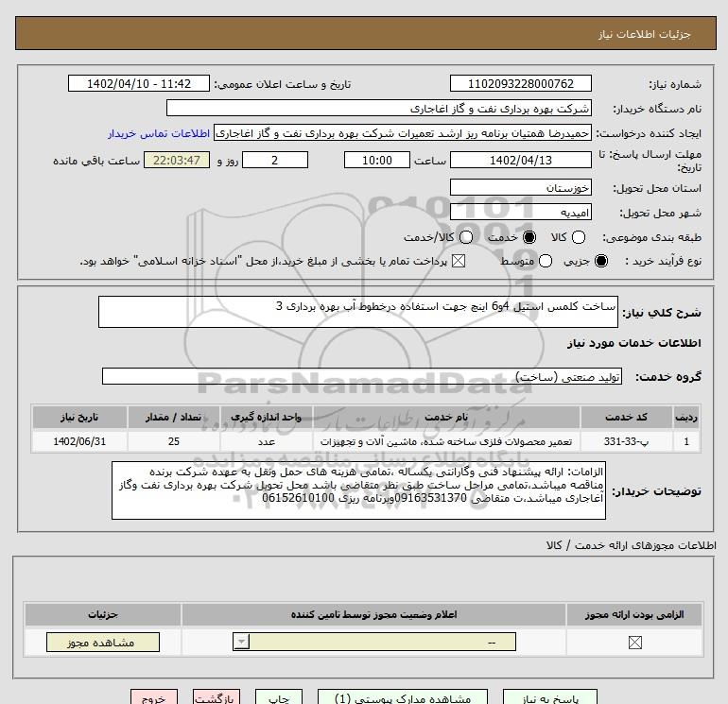This screenshot has height=704, width=728.
Task: Click the چاپ print button
Action: point(279,697)
